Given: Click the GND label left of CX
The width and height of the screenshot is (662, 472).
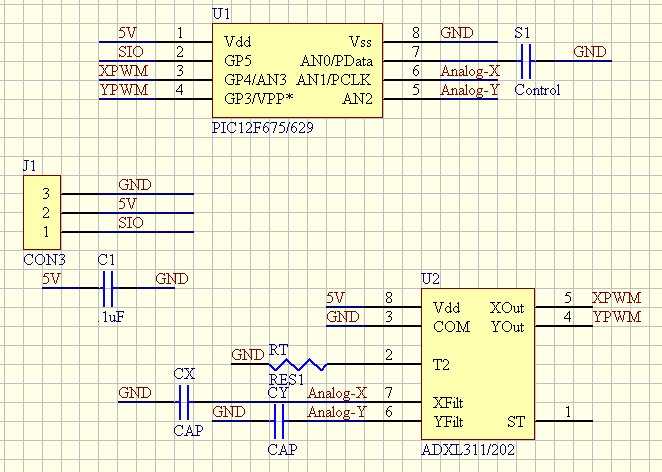Looking at the screenshot, I should coord(135,393).
